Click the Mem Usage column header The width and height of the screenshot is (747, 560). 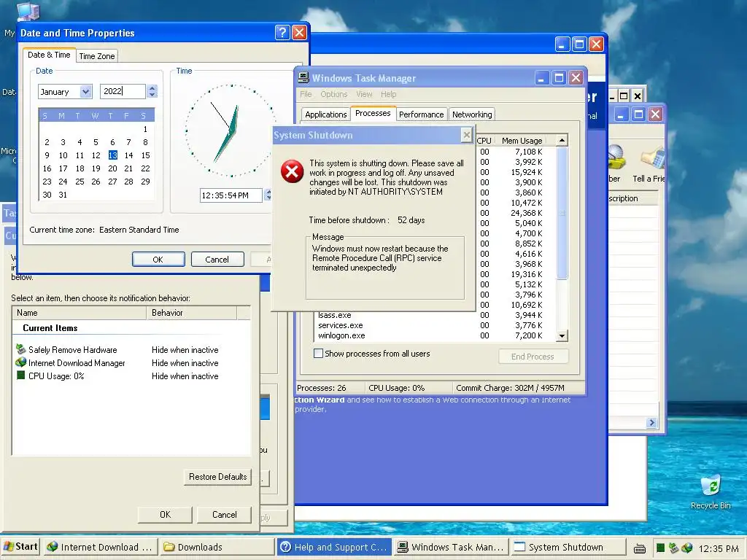tap(522, 141)
